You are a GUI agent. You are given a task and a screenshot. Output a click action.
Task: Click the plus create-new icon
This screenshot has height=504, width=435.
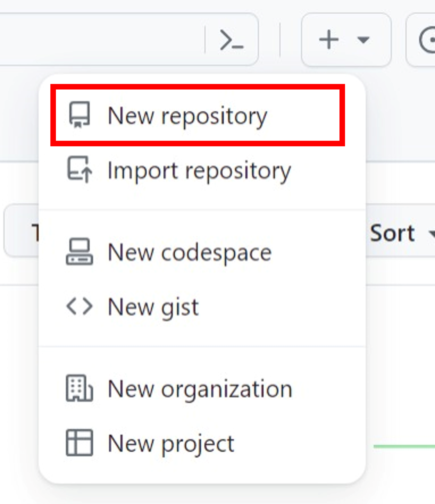(x=329, y=39)
